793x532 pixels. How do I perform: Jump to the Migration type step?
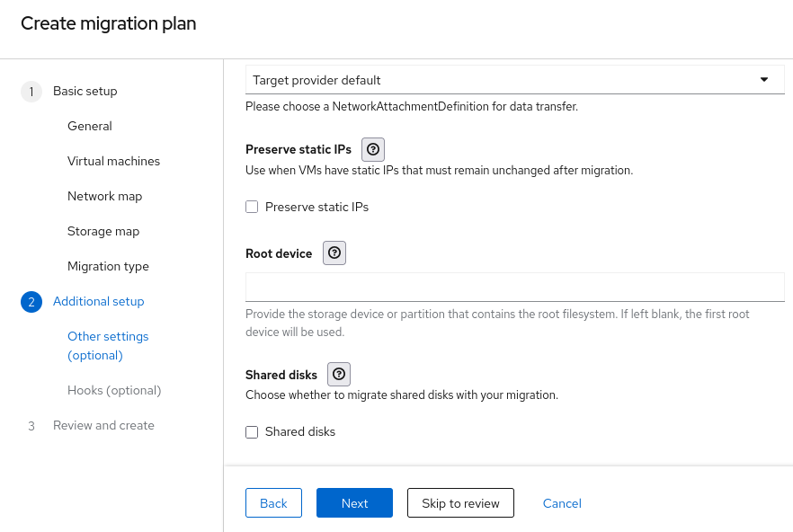(x=108, y=267)
